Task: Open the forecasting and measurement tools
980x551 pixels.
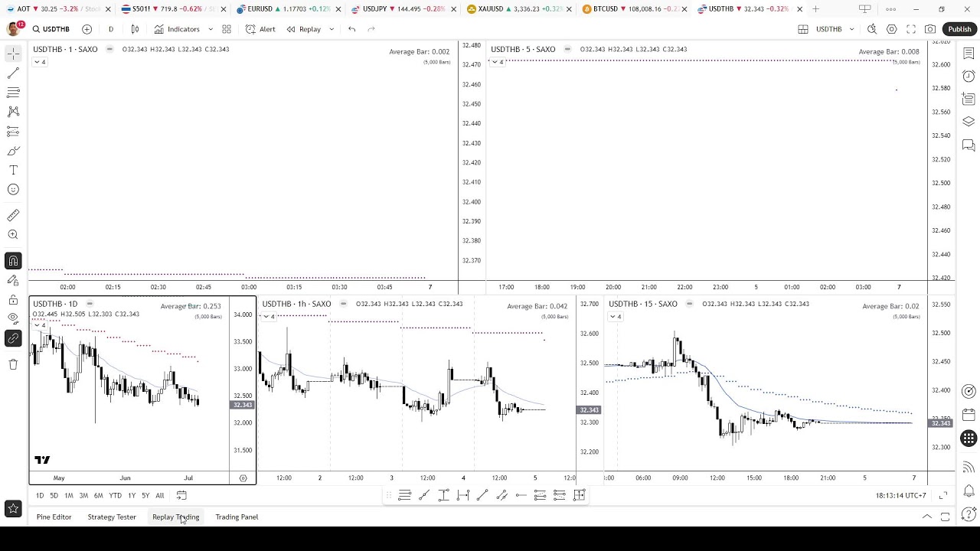Action: pos(13,132)
